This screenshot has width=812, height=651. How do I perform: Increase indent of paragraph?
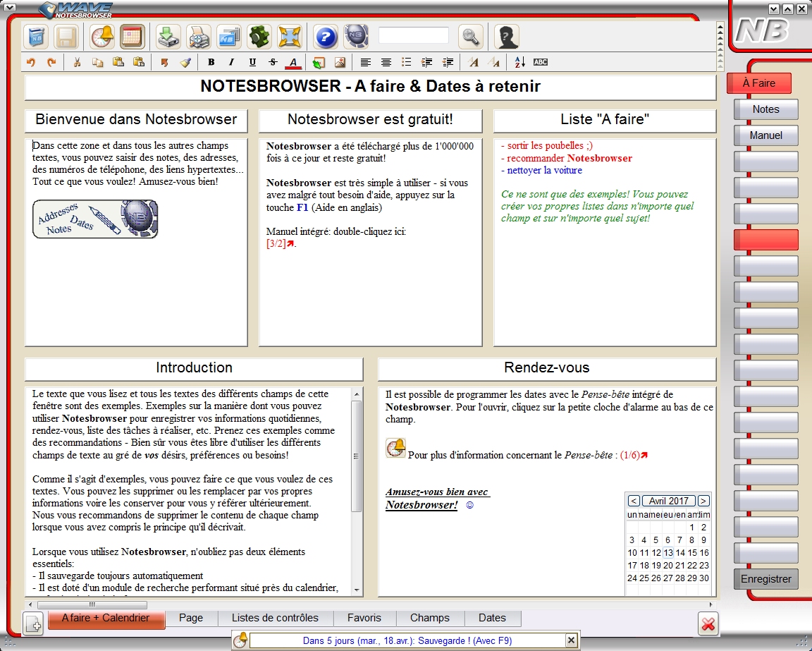tap(427, 62)
